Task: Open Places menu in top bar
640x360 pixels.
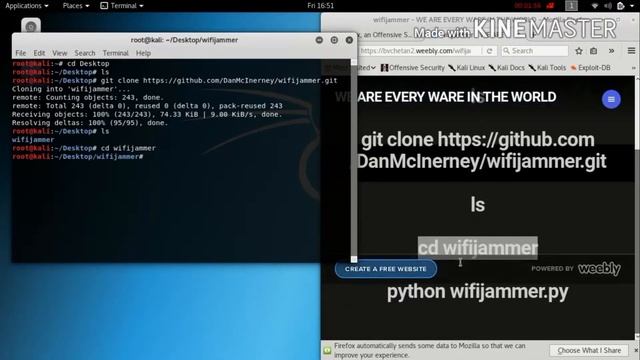Action: coord(76,6)
